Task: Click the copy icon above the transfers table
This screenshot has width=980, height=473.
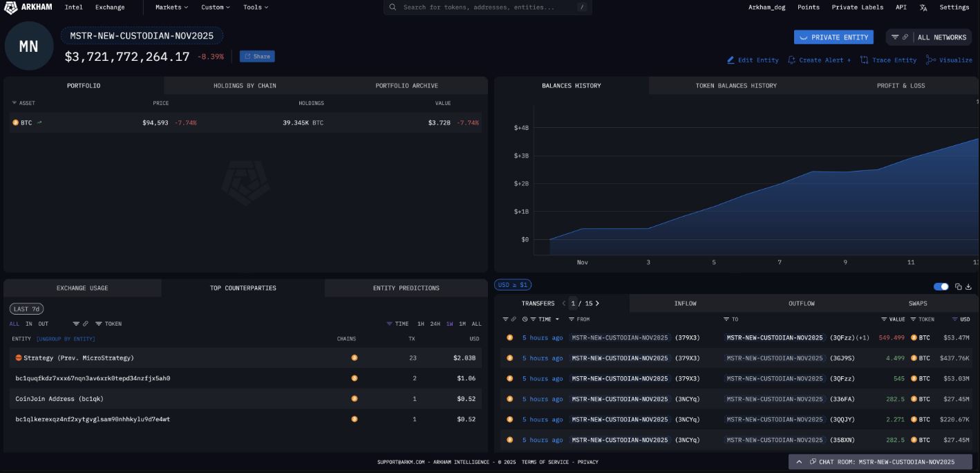Action: [958, 286]
